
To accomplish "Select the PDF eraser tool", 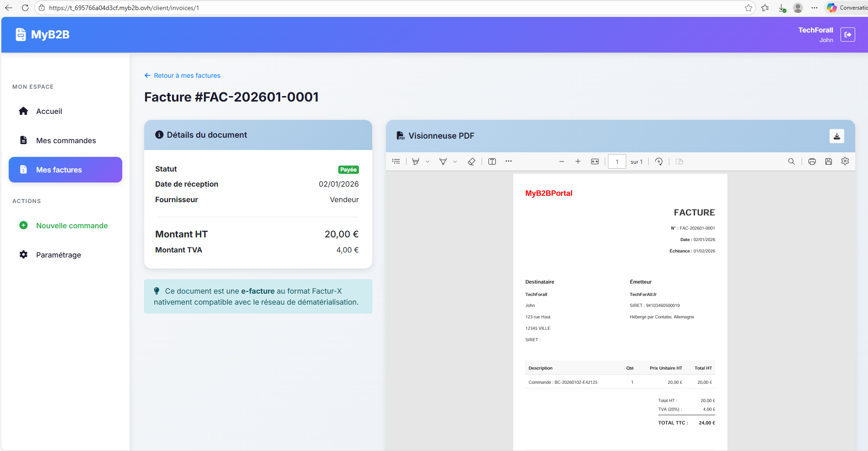I will click(x=471, y=161).
